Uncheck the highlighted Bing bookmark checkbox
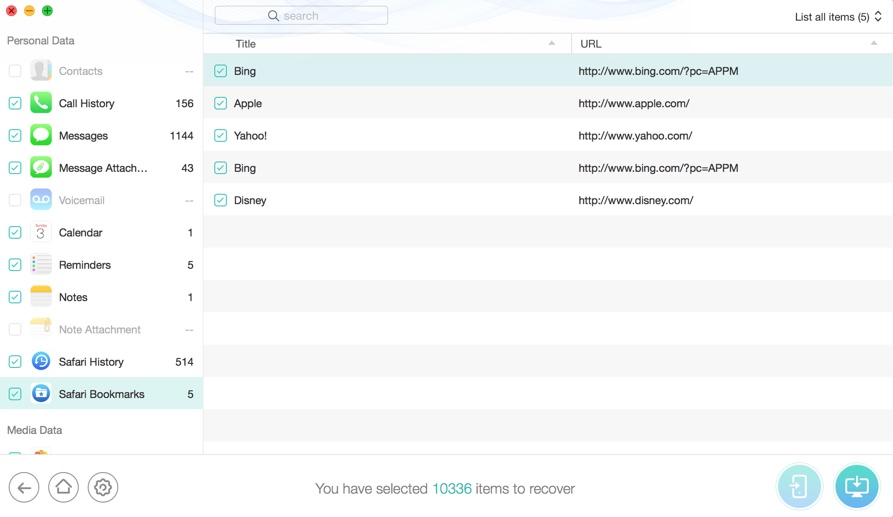This screenshot has height=517, width=893. [x=220, y=71]
